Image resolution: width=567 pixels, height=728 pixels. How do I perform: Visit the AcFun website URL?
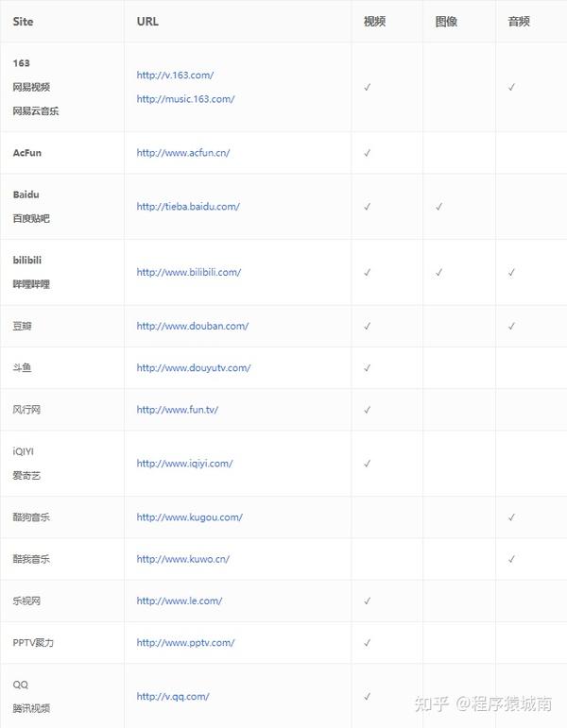click(182, 152)
